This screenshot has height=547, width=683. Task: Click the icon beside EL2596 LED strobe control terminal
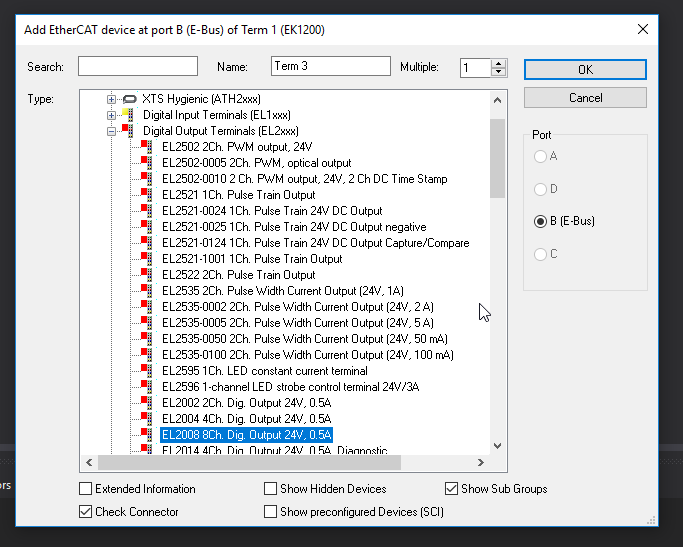147,387
